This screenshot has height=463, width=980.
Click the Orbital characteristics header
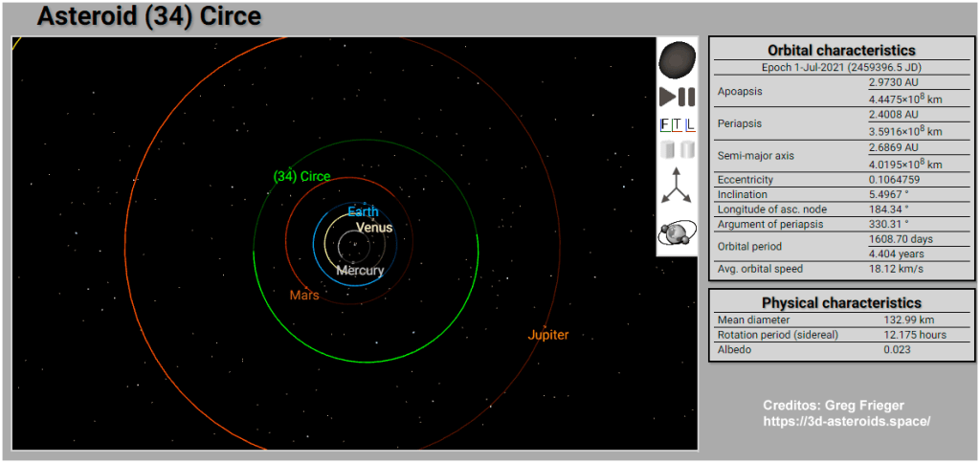[841, 50]
